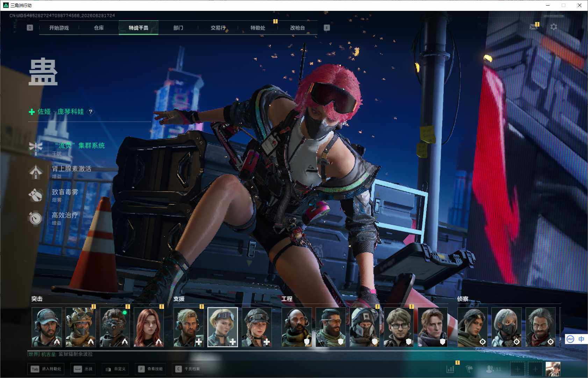Select the 致盲毒雾 skill icon

(x=36, y=195)
